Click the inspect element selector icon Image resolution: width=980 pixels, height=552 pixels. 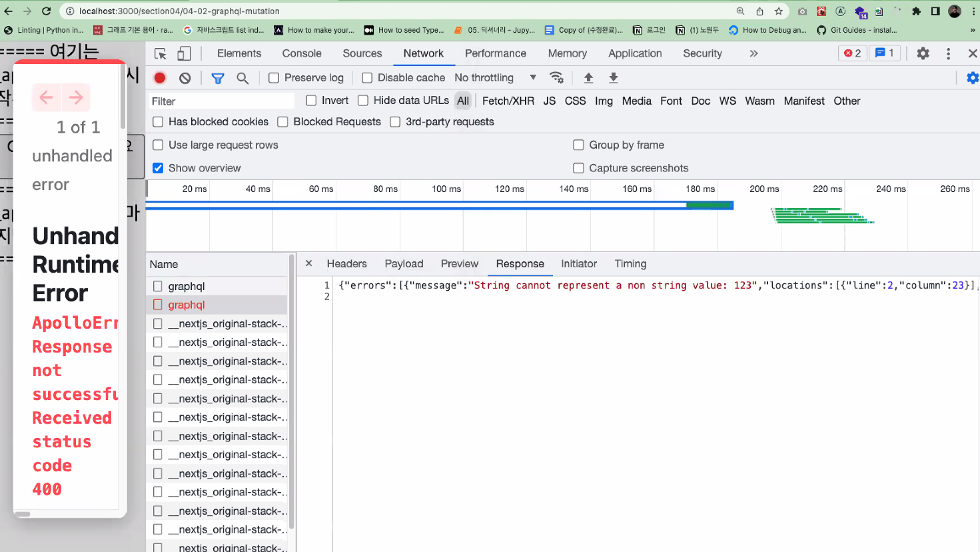161,54
